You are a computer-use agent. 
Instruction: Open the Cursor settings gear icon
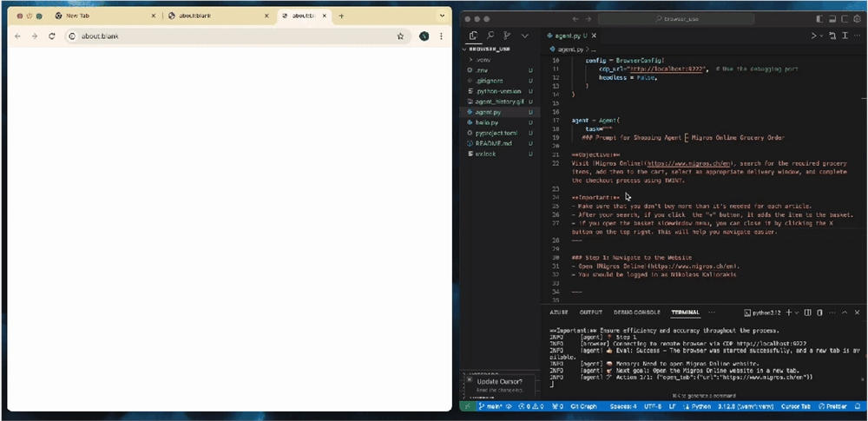(x=858, y=19)
